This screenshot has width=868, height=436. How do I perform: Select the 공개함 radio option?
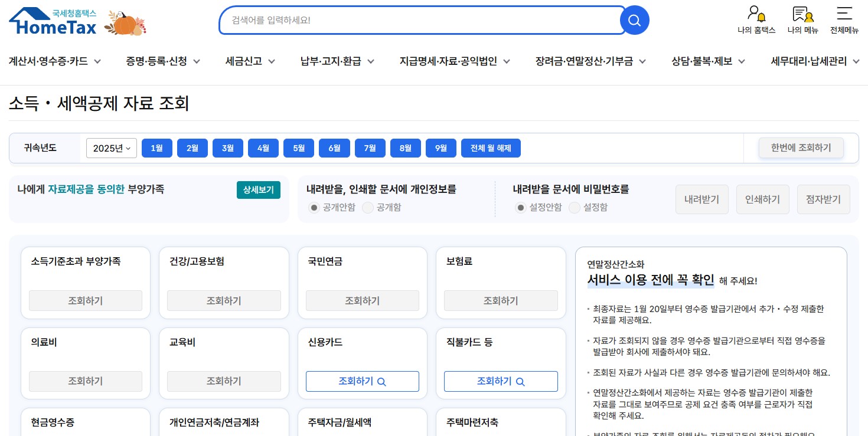pos(367,207)
